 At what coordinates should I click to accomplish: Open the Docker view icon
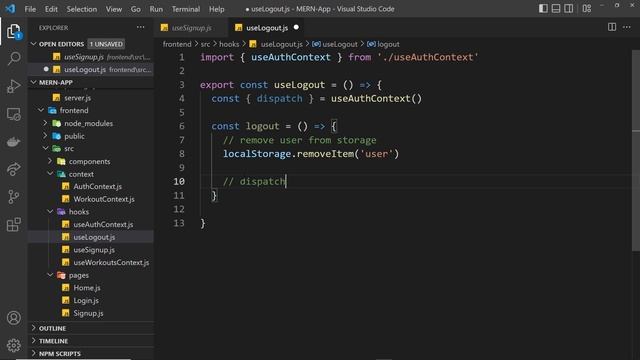pos(13,142)
